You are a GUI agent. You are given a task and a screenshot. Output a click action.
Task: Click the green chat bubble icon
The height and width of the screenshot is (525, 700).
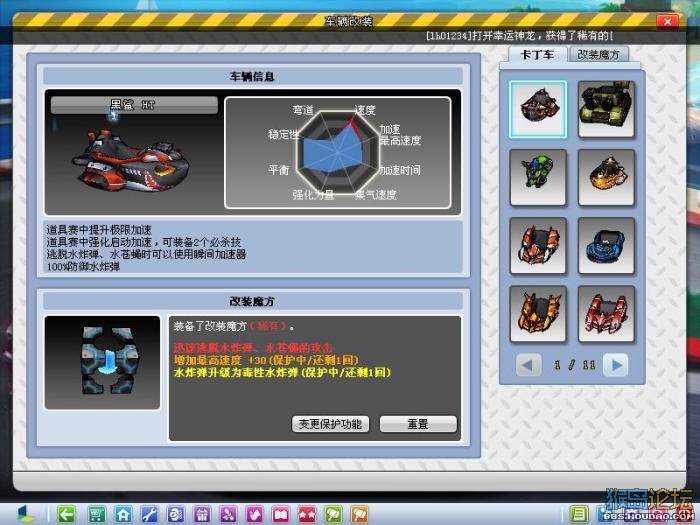tap(333, 515)
